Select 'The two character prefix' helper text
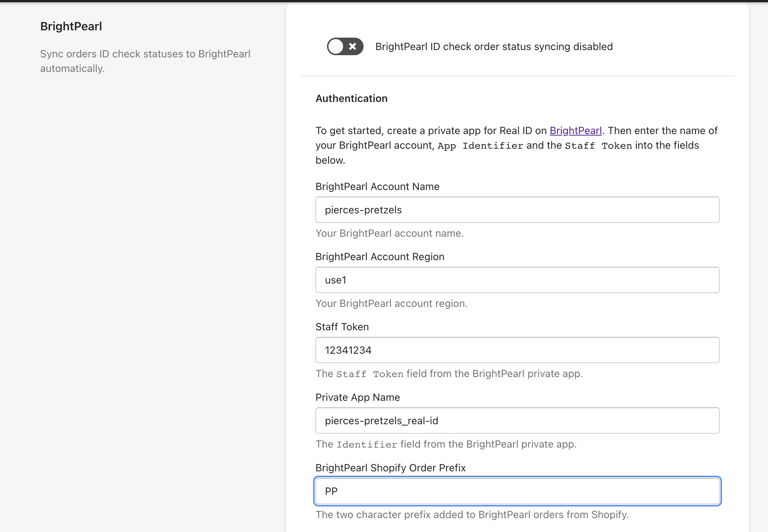Image resolution: width=768 pixels, height=532 pixels. coord(472,514)
